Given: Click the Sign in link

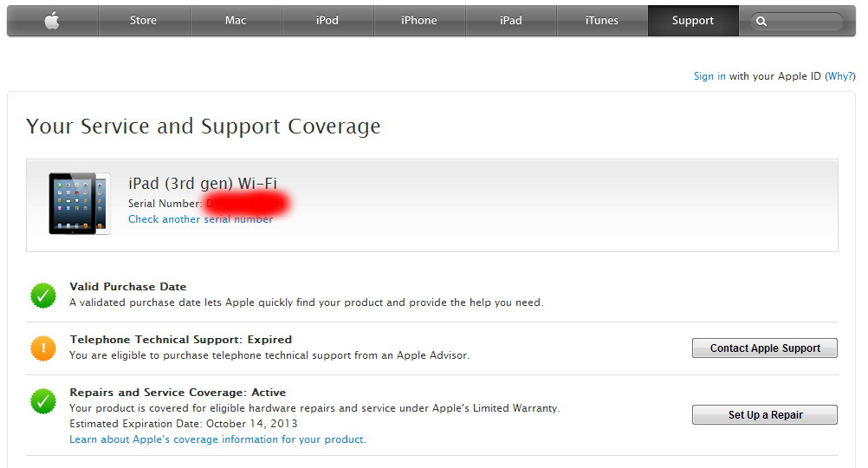Looking at the screenshot, I should [x=709, y=76].
